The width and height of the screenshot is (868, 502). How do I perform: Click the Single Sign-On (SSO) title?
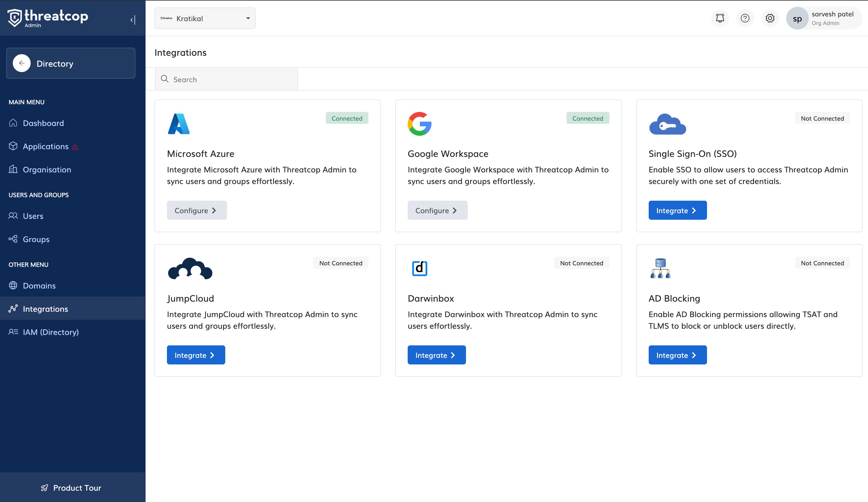(x=692, y=154)
